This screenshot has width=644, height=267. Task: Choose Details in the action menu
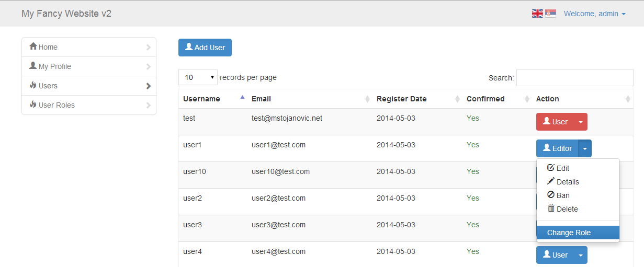click(x=568, y=182)
